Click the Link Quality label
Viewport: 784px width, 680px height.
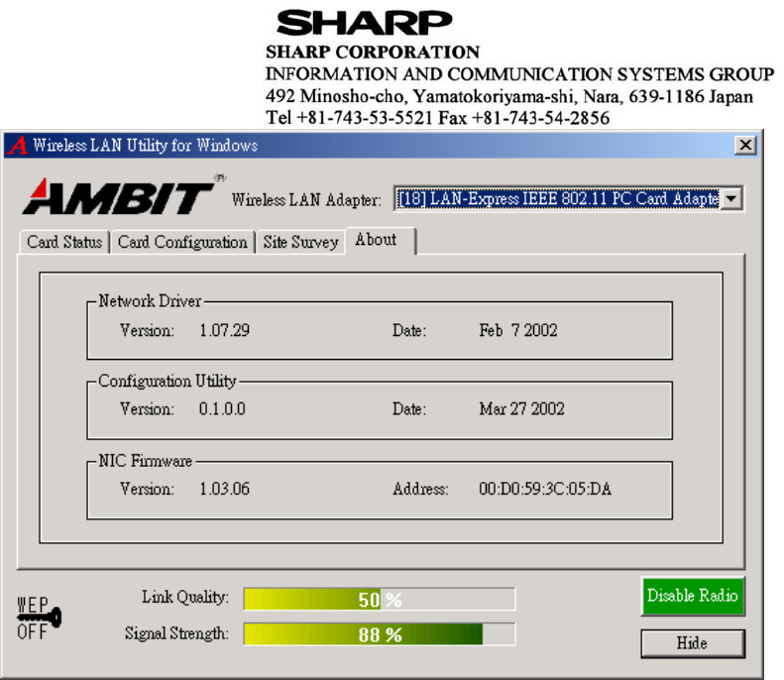[x=185, y=597]
